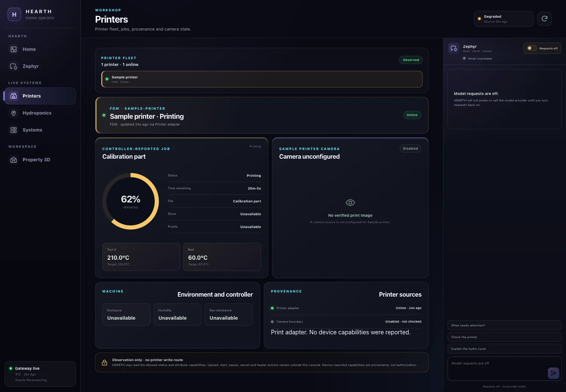Click the 'Check the printer' suggestion
Viewport: 566px width, 392px height.
pyautogui.click(x=504, y=337)
